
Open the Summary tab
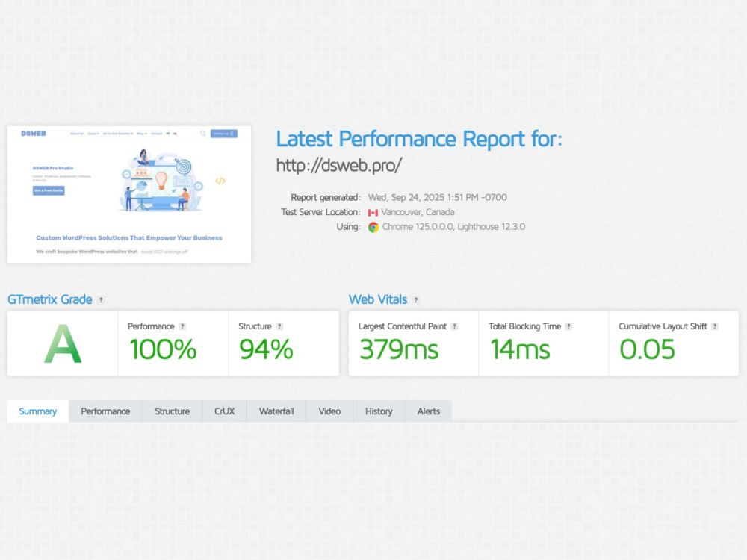click(x=38, y=411)
